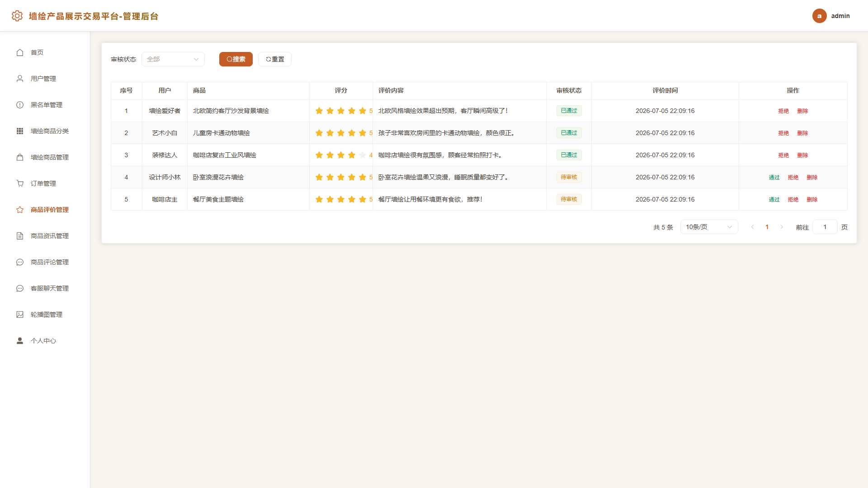Click the 审核状态 column header

(x=569, y=90)
